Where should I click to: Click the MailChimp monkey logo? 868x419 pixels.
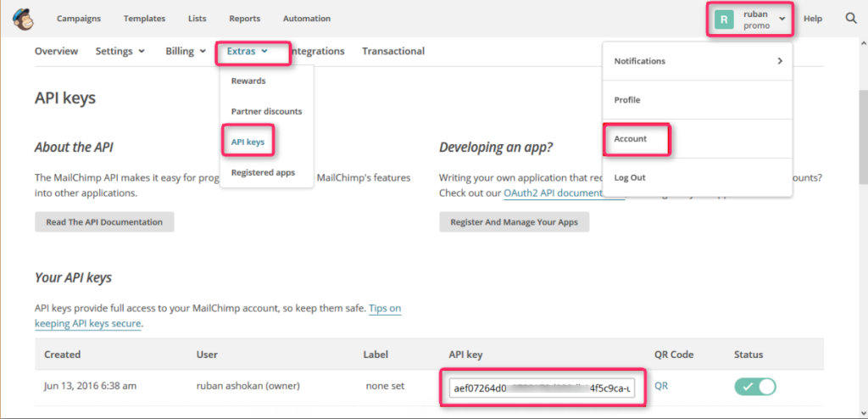tap(23, 19)
